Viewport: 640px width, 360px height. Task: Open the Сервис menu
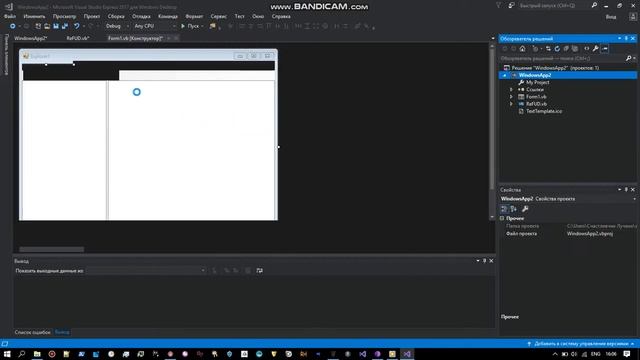pos(218,16)
